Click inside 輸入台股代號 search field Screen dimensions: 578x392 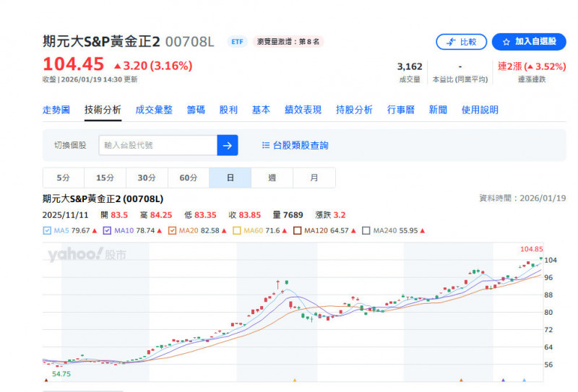pyautogui.click(x=158, y=145)
